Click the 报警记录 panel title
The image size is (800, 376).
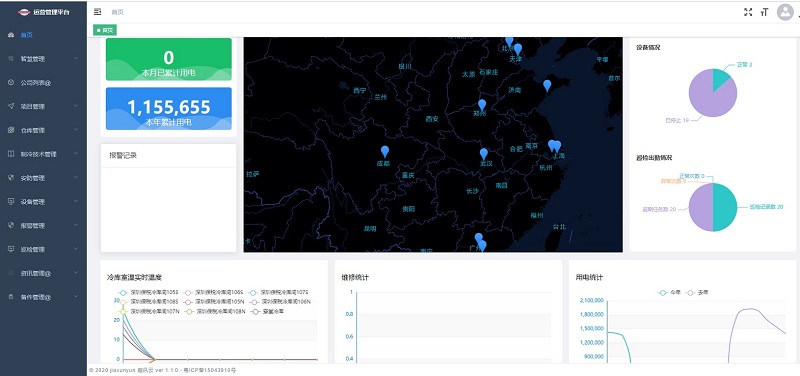pos(123,155)
